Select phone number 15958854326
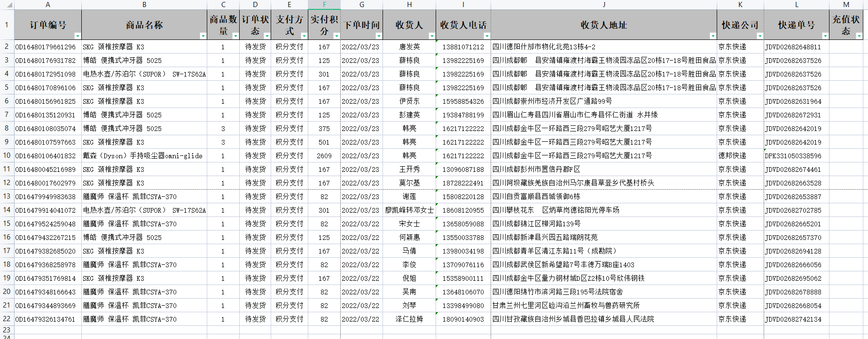This screenshot has width=868, height=339. (x=463, y=101)
